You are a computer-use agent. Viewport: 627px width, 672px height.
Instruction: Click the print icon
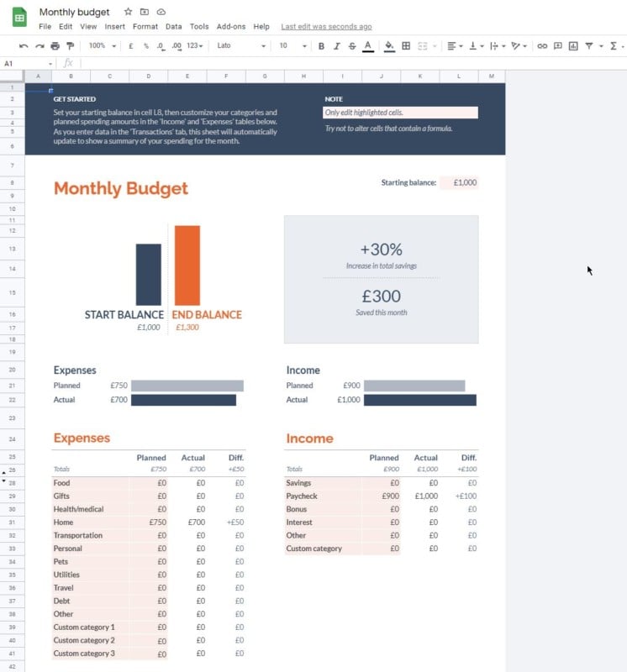pos(55,45)
